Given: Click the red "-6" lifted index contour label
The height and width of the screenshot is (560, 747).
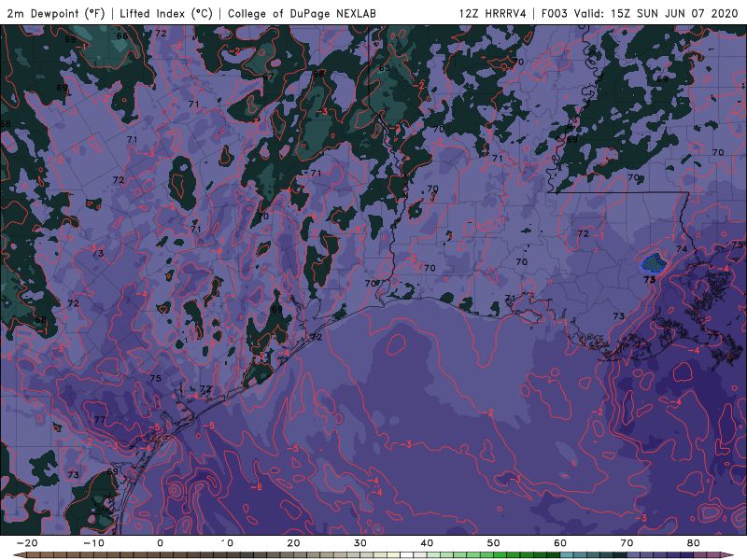Looking at the screenshot, I should pyautogui.click(x=256, y=486).
